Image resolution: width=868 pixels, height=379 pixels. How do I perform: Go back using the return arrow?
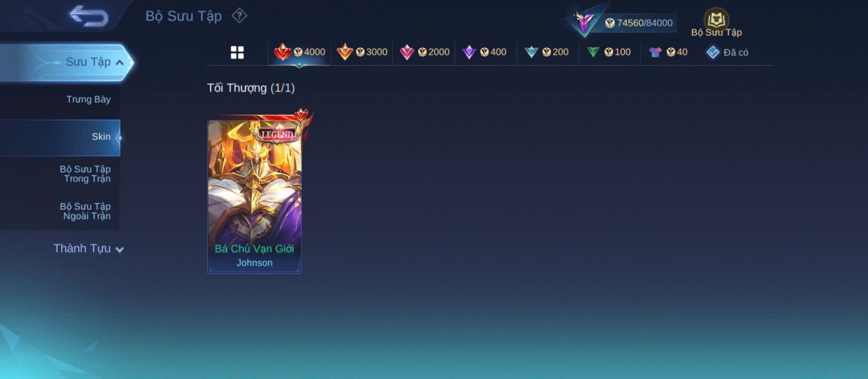click(89, 16)
